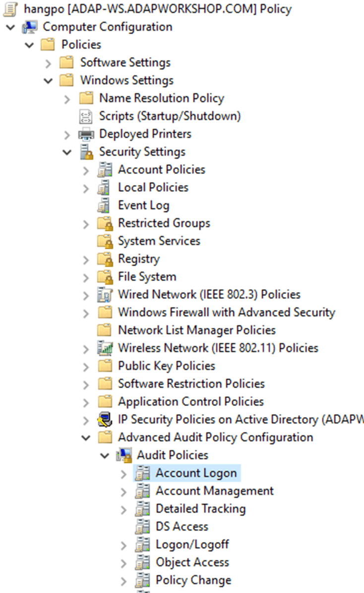Click the Restricted Groups locked folder icon

[105, 223]
